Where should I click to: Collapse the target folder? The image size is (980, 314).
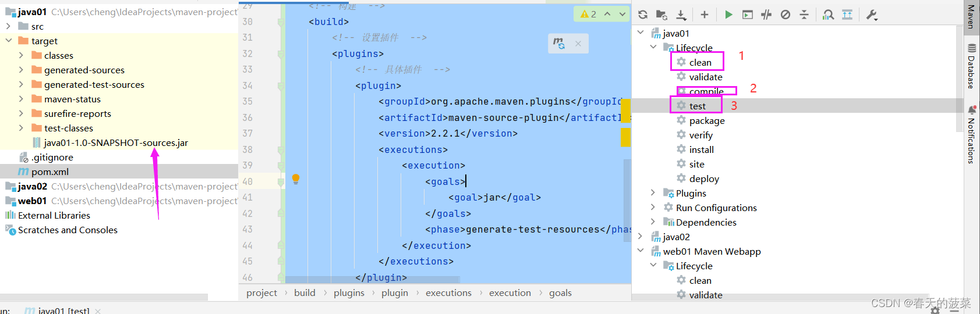point(8,41)
